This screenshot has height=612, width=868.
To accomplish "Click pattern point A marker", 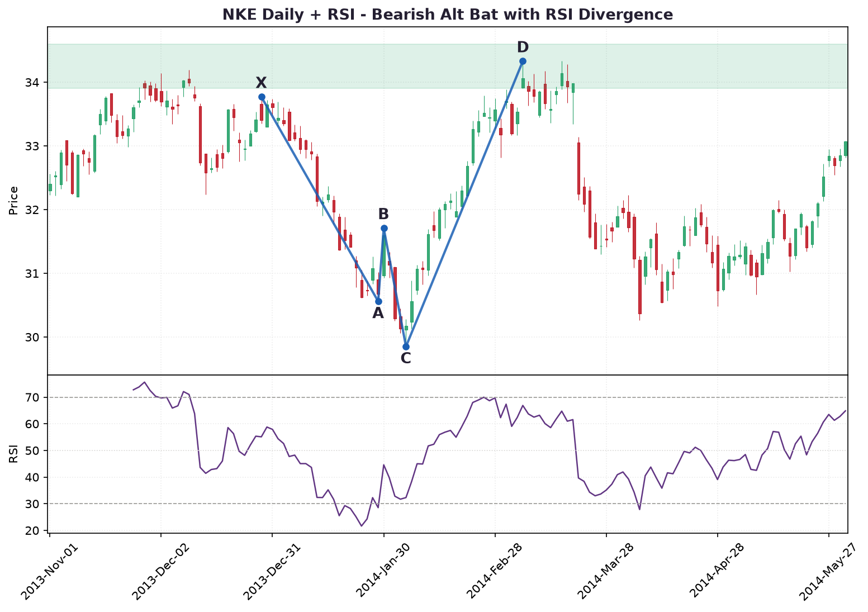I will 378,301.
